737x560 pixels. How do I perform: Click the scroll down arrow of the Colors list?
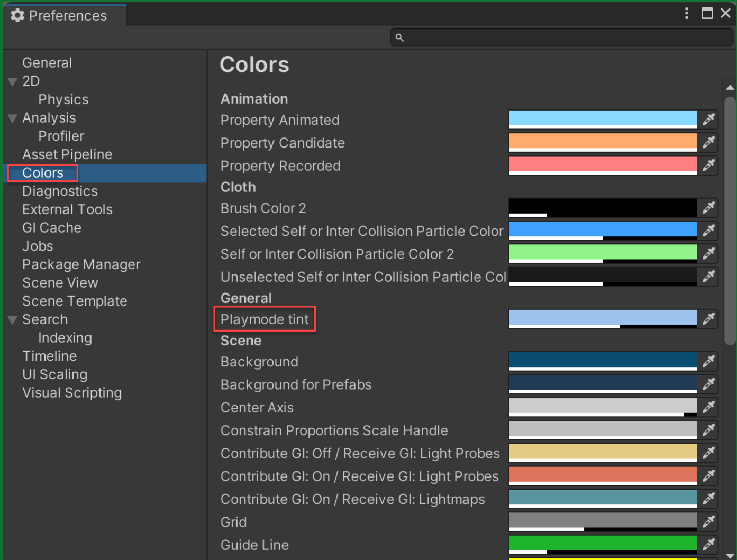[x=730, y=555]
